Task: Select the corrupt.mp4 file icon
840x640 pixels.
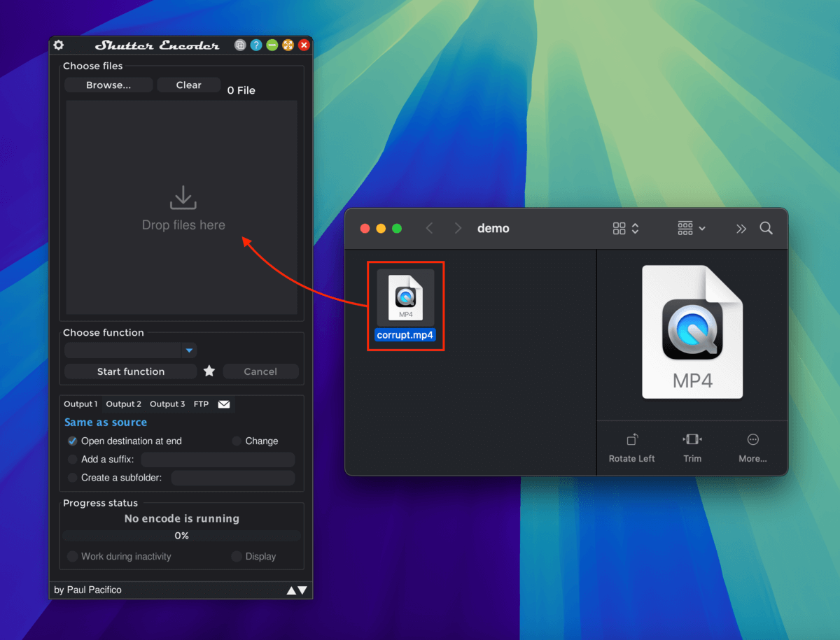Action: [406, 297]
